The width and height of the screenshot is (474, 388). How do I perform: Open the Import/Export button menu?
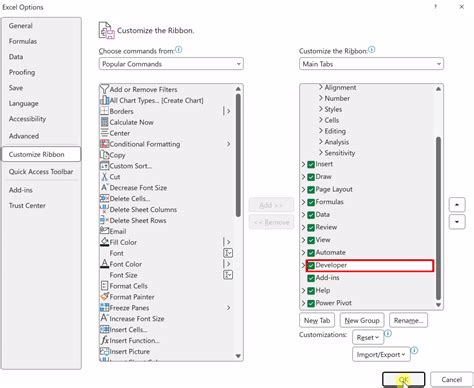coord(381,354)
